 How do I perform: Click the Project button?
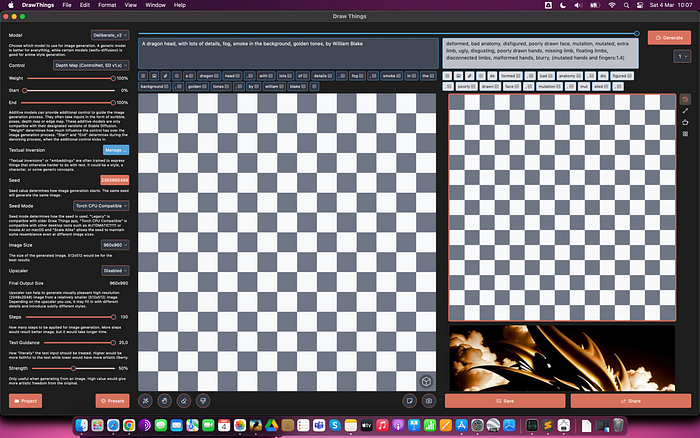click(25, 401)
